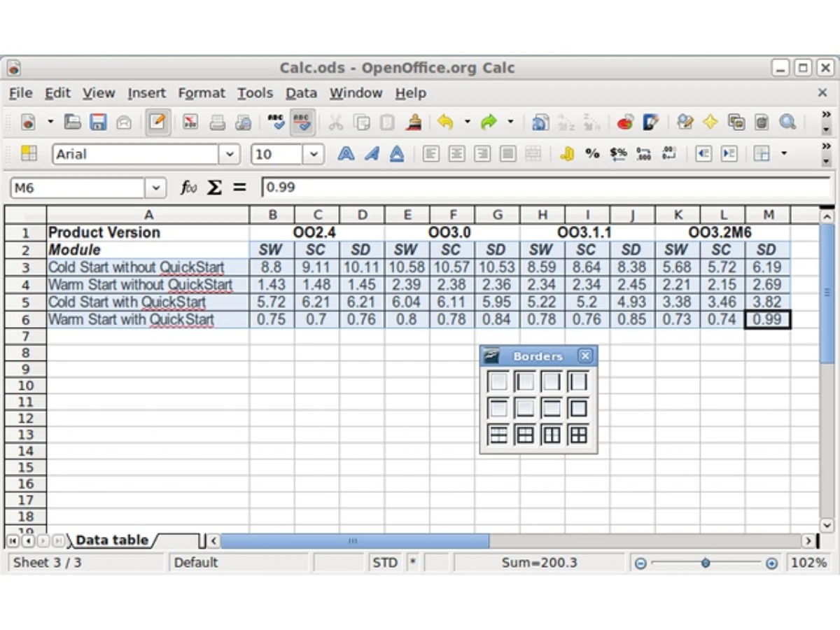Export directly as PDF
The image size is (840, 630).
click(190, 122)
